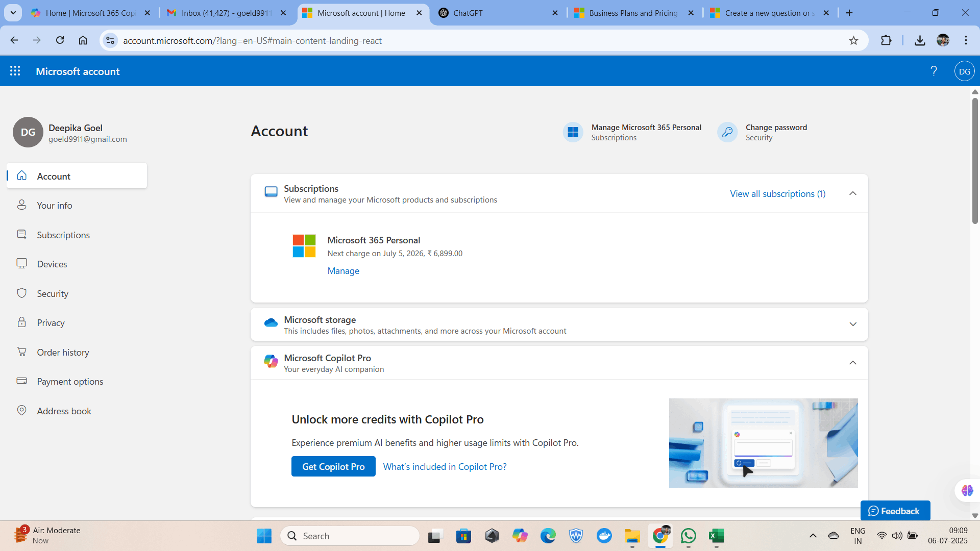Click the page vertical scrollbar
Viewport: 980px width, 551px height.
[x=975, y=161]
